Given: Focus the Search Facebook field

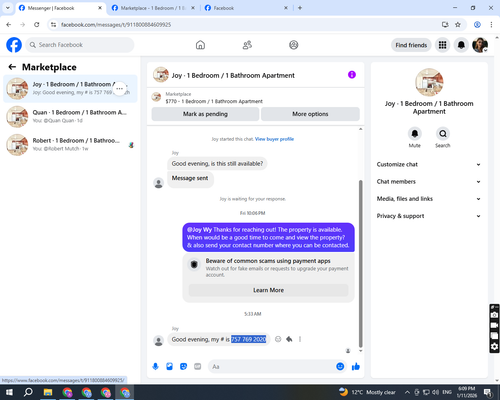Looking at the screenshot, I should [80, 45].
